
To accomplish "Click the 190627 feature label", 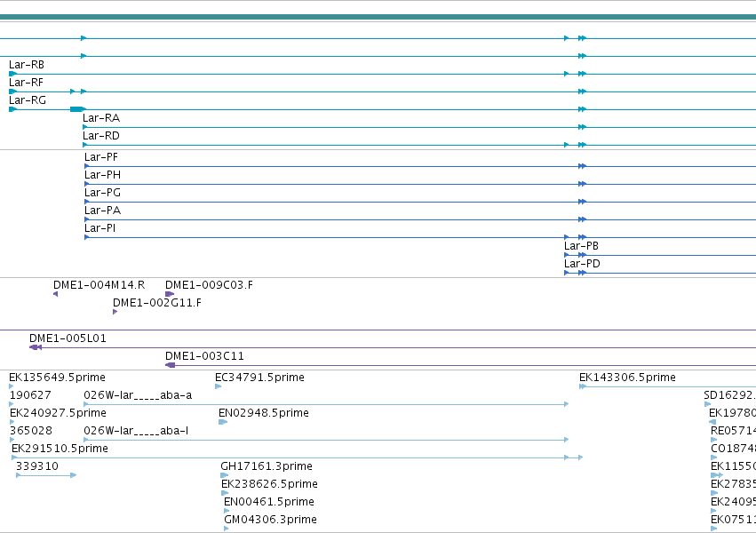I will pyautogui.click(x=30, y=395).
